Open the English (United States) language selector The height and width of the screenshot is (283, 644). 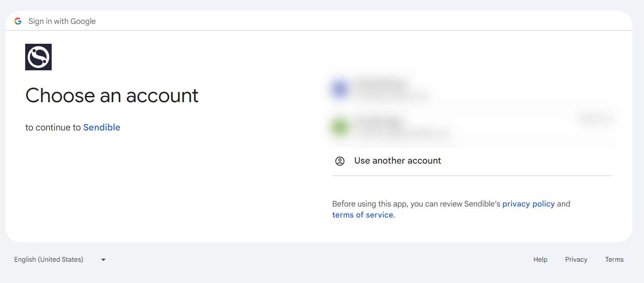[49, 260]
